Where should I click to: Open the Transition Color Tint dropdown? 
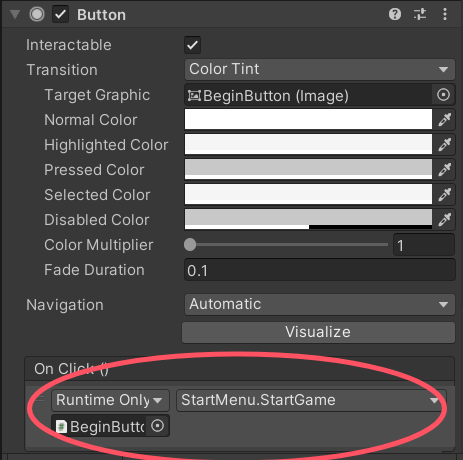(320, 69)
